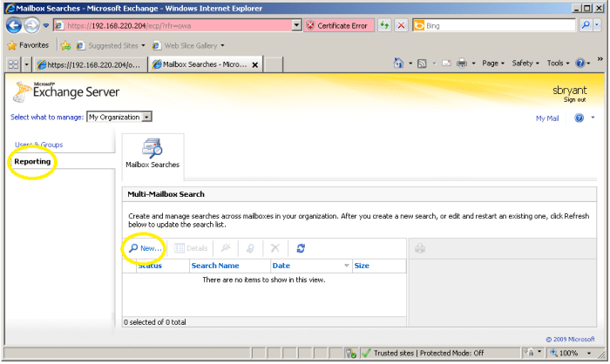Click the browser Back arrow button
This screenshot has width=610, height=364.
14,25
